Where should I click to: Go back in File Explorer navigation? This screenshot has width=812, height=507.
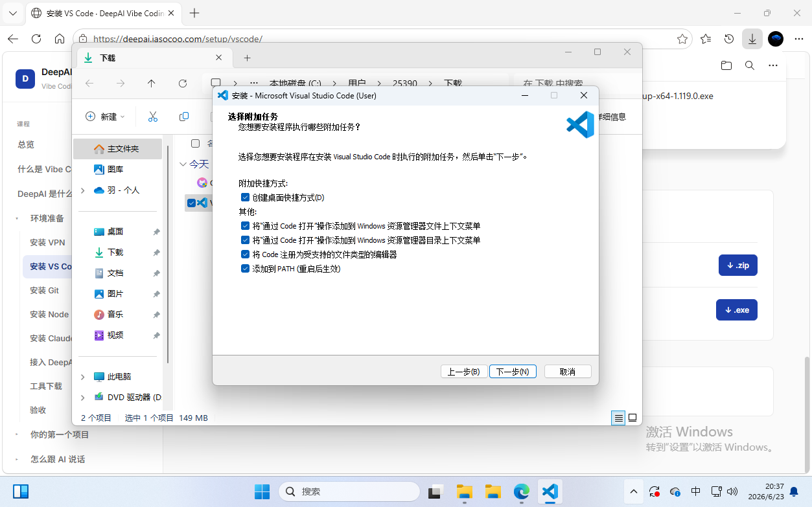89,84
